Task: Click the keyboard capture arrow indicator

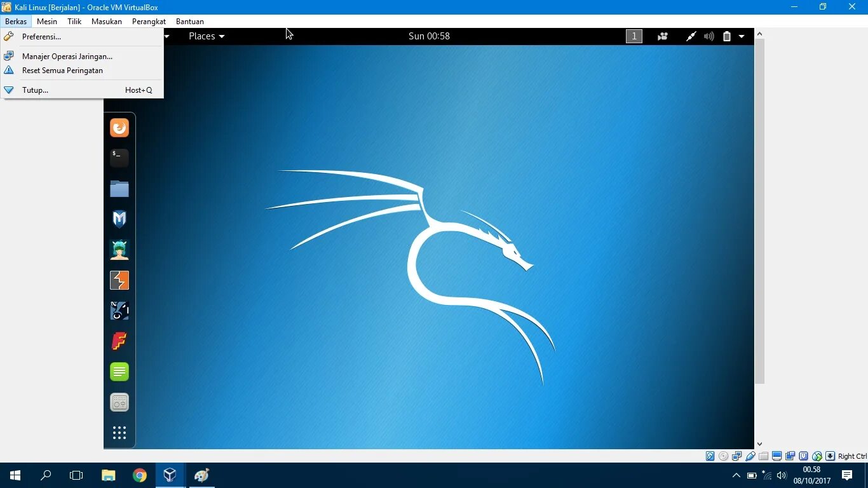Action: (831, 456)
